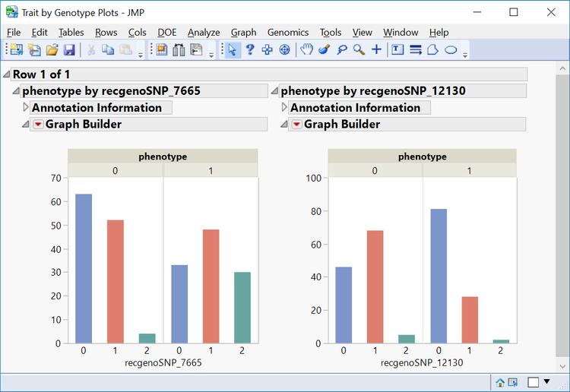Click the vertical scrollbar down arrow
This screenshot has width=570, height=392.
click(x=562, y=366)
